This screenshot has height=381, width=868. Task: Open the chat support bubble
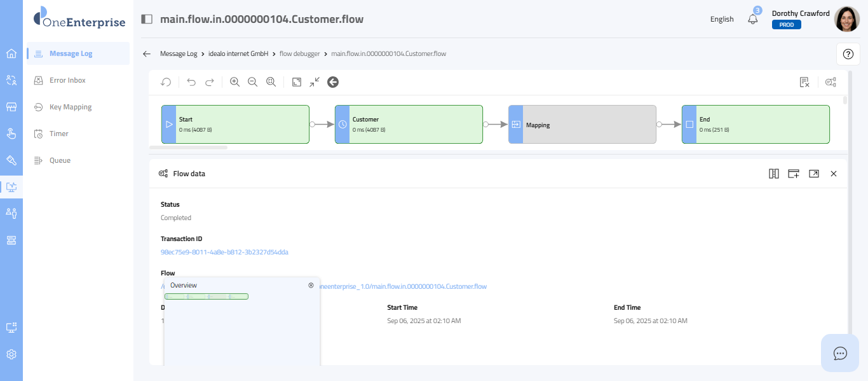[840, 353]
